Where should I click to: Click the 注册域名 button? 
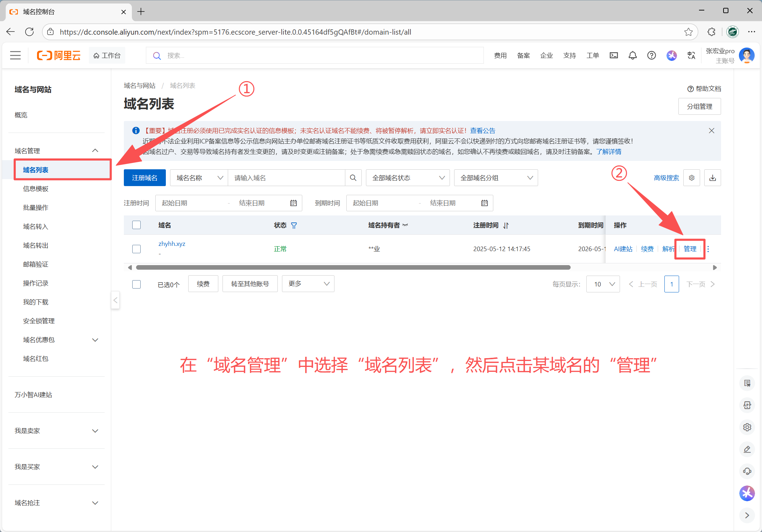(144, 178)
